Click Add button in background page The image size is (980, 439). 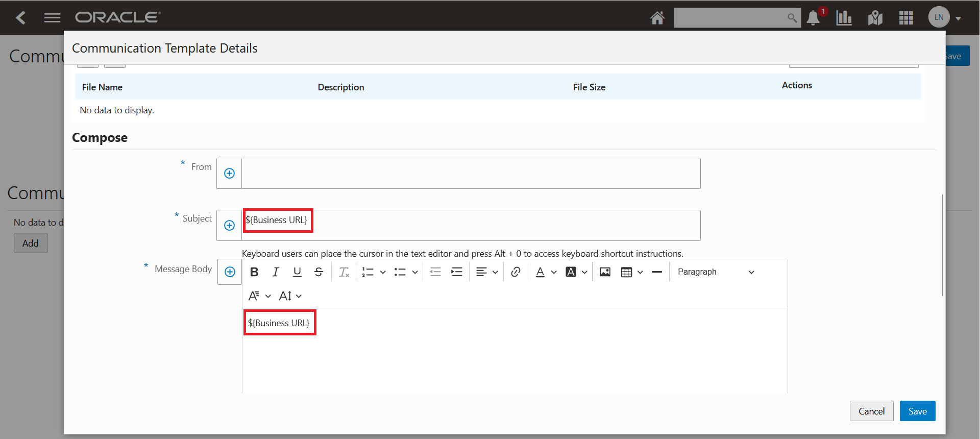tap(31, 243)
